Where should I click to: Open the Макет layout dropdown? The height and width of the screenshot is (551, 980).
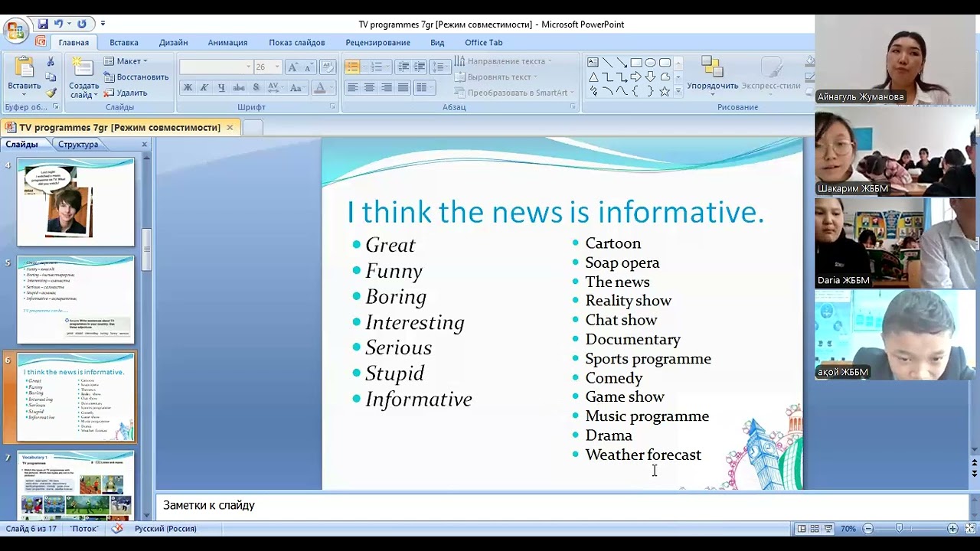pyautogui.click(x=126, y=61)
